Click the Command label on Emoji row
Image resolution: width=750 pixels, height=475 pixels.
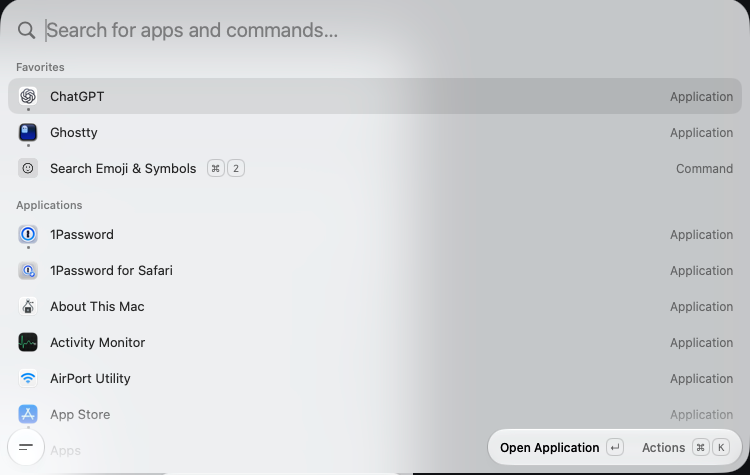tap(704, 168)
